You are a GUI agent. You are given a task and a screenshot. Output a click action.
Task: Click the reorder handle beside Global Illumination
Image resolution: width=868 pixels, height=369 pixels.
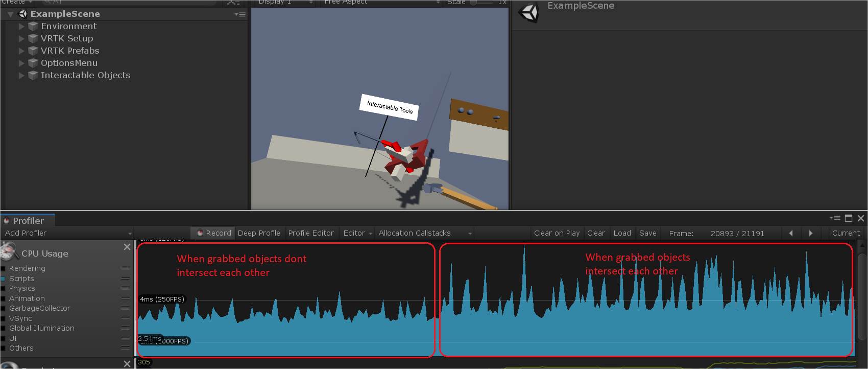126,328
